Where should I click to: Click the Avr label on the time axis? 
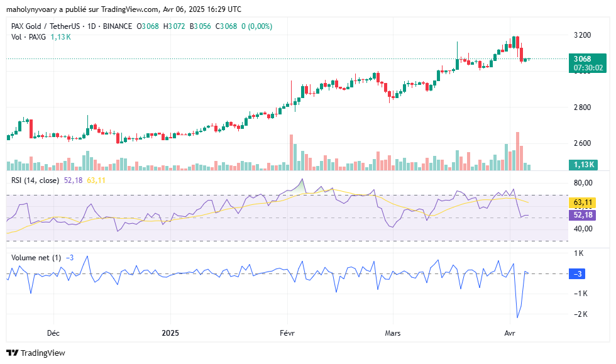509,333
